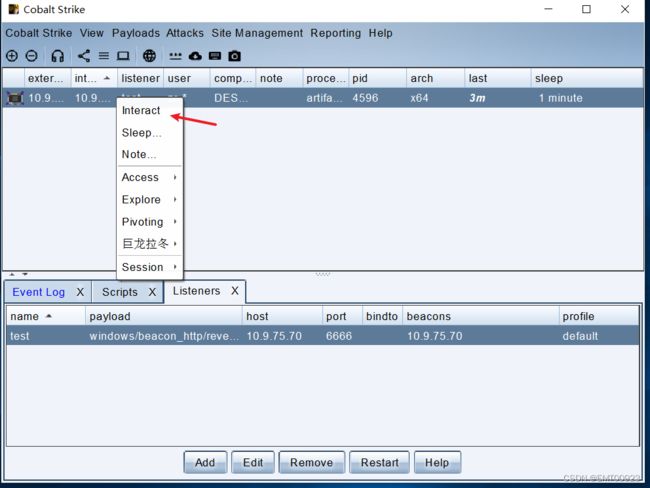Click the Cobalt Strike title bar app icon
The height and width of the screenshot is (488, 650).
click(x=14, y=9)
